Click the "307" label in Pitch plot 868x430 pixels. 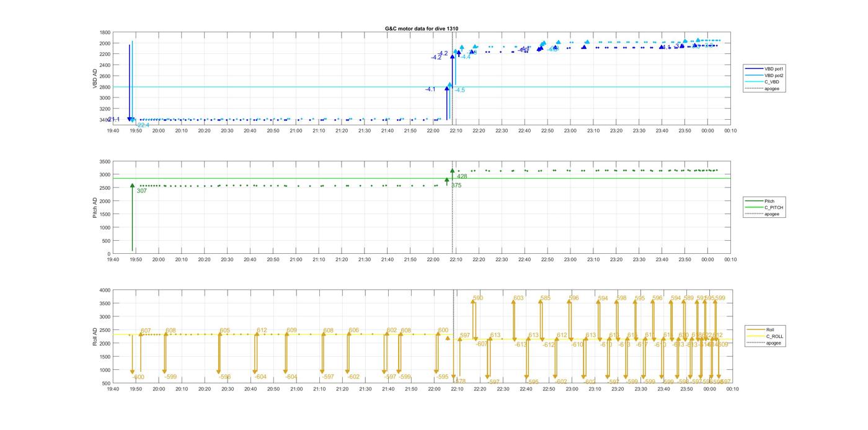[x=142, y=191]
